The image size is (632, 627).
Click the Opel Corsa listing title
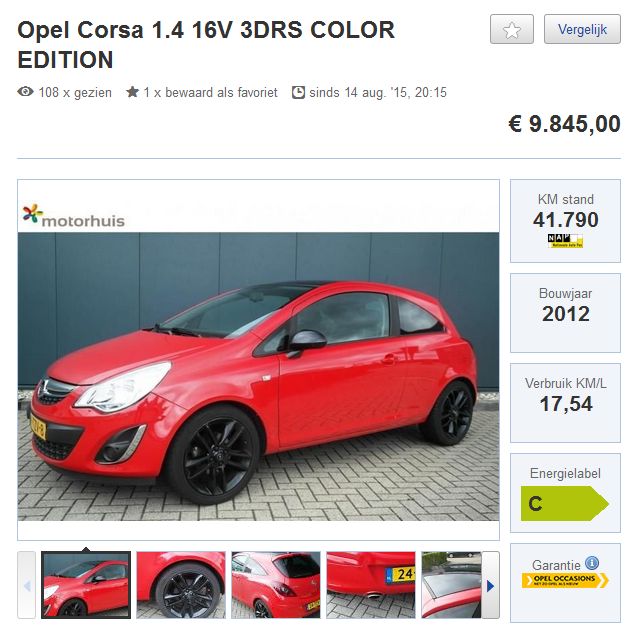(206, 45)
